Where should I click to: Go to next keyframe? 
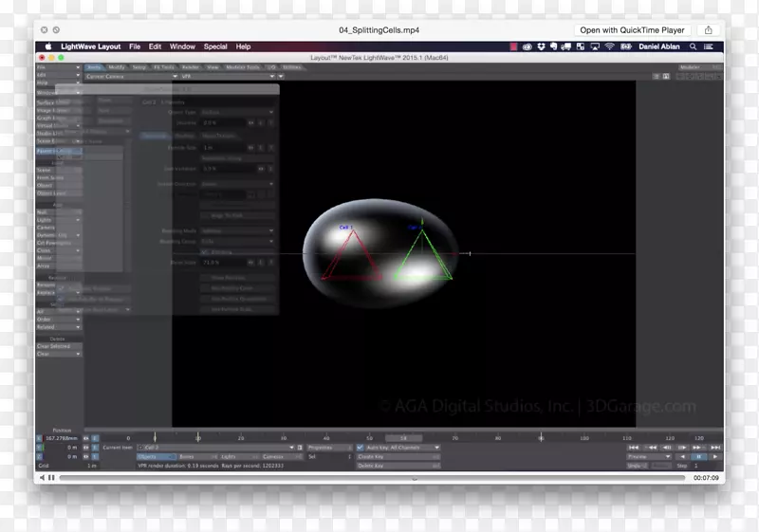coord(698,448)
